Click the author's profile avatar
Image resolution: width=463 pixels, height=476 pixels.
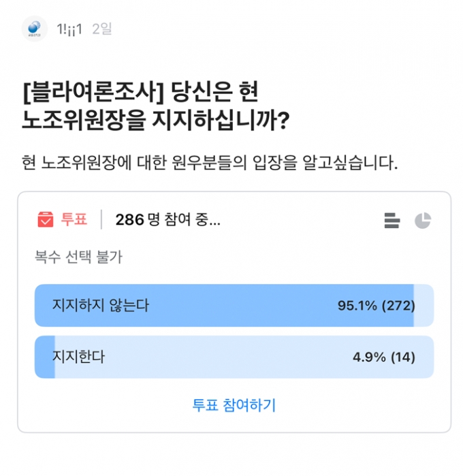[x=34, y=28]
